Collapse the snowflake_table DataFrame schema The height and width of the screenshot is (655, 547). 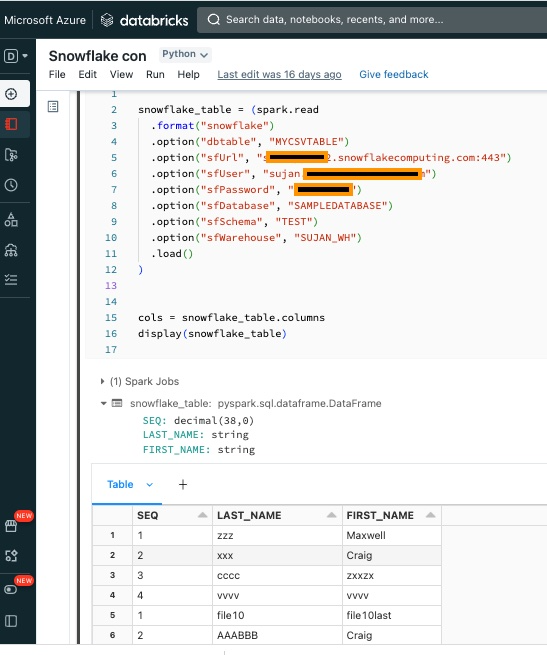(104, 403)
